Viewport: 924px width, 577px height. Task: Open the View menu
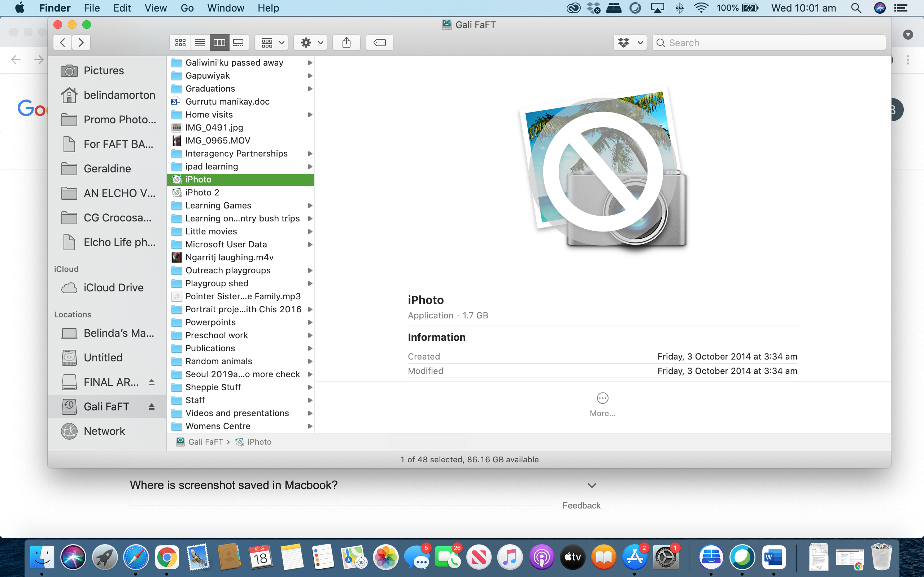coord(156,8)
